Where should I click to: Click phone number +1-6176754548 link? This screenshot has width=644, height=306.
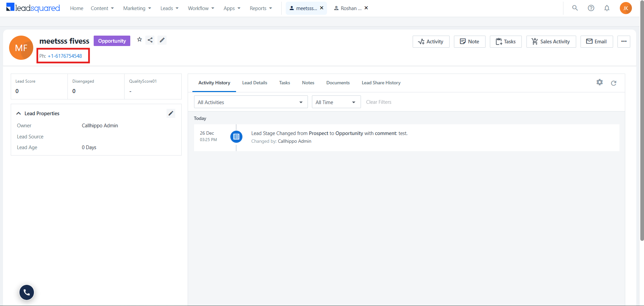click(65, 56)
